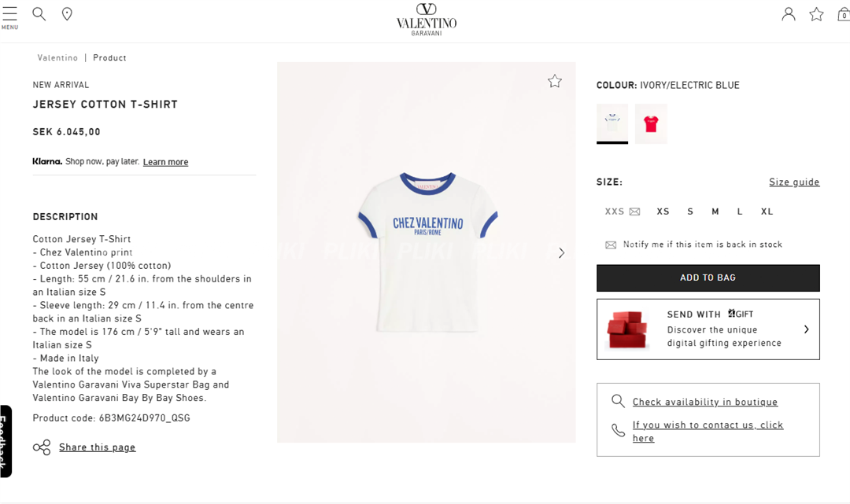Click the share icon beside Share this page

[x=42, y=447]
